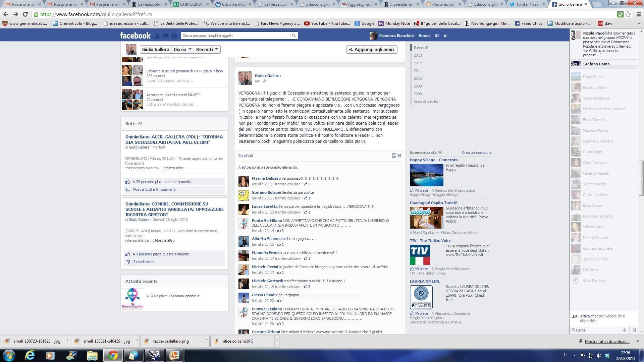Open the privacy shortcuts lock icon
The width and height of the screenshot is (644, 362).
click(x=436, y=36)
